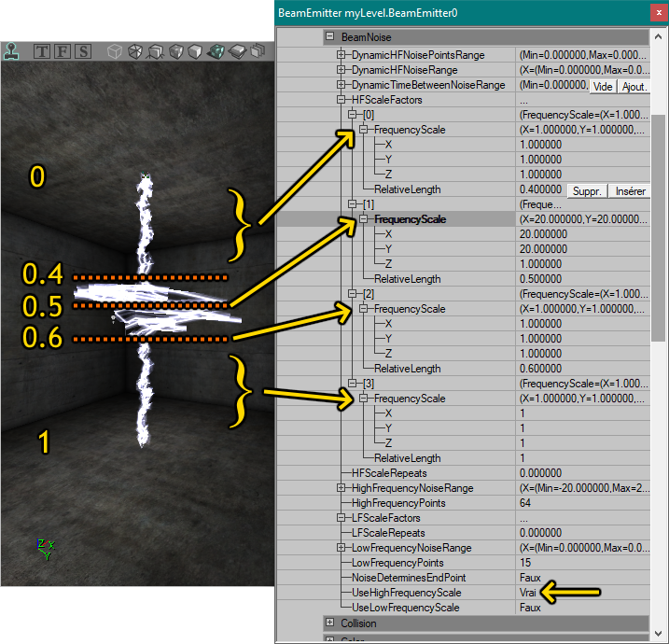Viewport: 669px width, 644px height.
Task: Toggle realtime preview joystick icon in viewport
Action: pos(11,51)
